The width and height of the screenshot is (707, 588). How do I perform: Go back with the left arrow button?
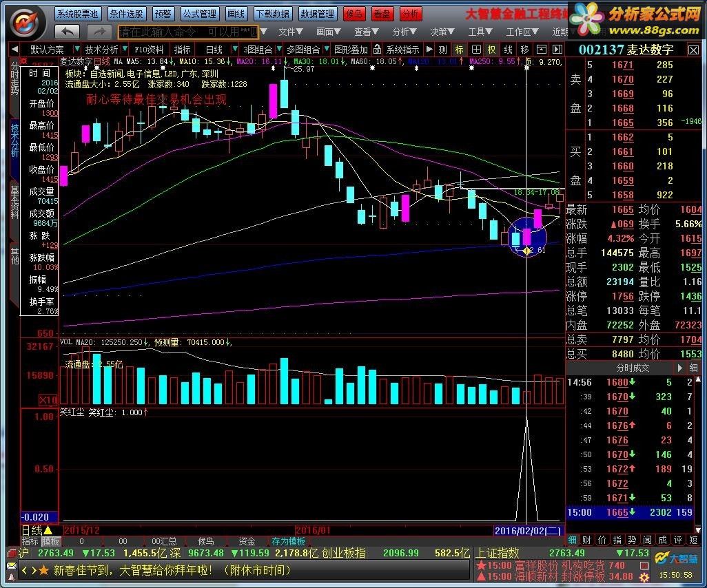click(x=67, y=32)
